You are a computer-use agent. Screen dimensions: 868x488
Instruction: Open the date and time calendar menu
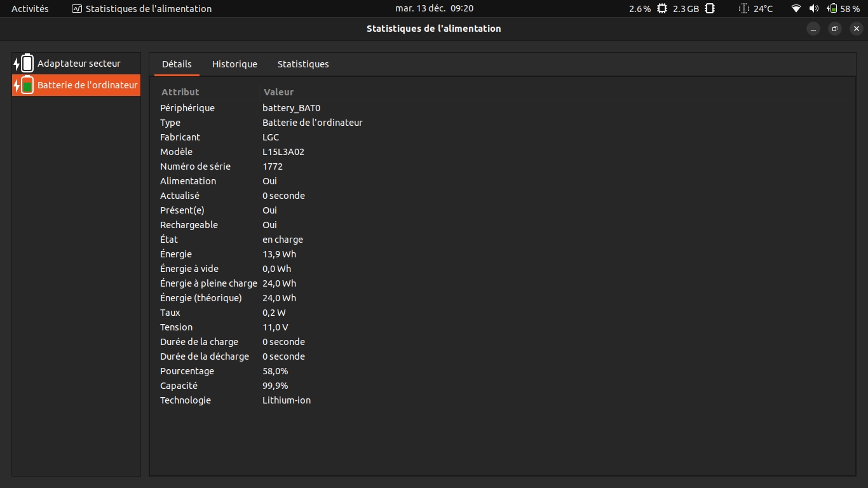(x=434, y=9)
